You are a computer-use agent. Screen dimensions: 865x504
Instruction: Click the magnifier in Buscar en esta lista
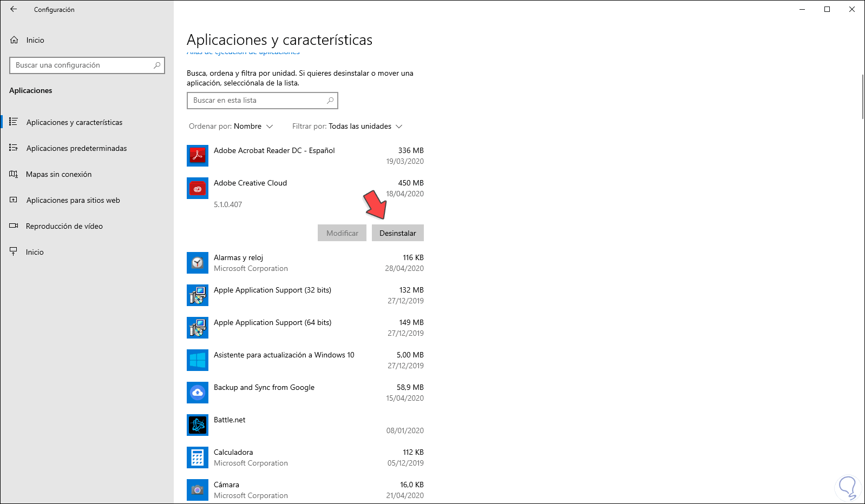click(x=330, y=101)
